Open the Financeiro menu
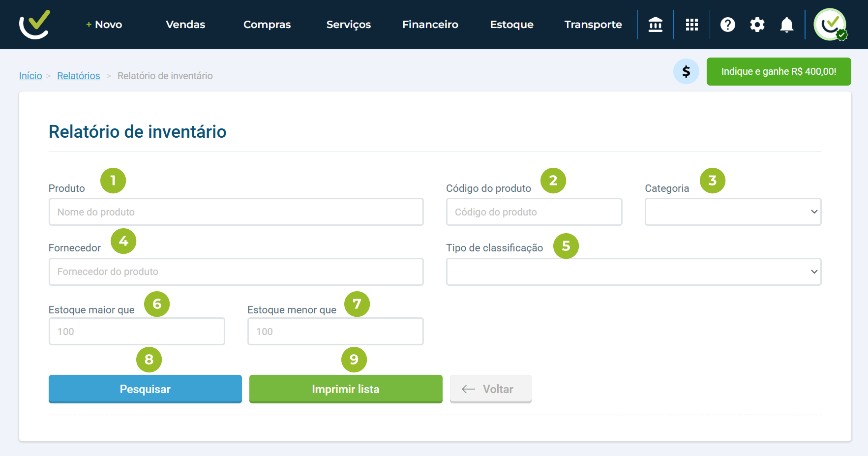The height and width of the screenshot is (456, 868). 430,25
